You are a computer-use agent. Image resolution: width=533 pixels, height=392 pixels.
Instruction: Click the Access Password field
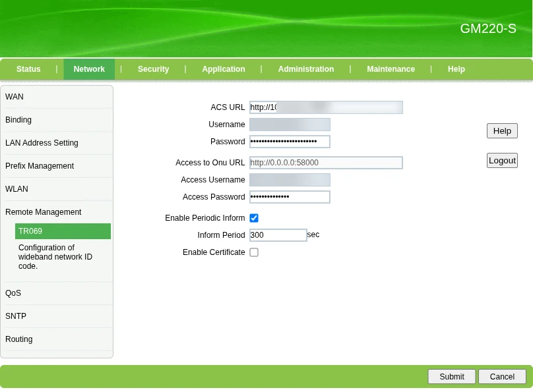click(x=290, y=197)
